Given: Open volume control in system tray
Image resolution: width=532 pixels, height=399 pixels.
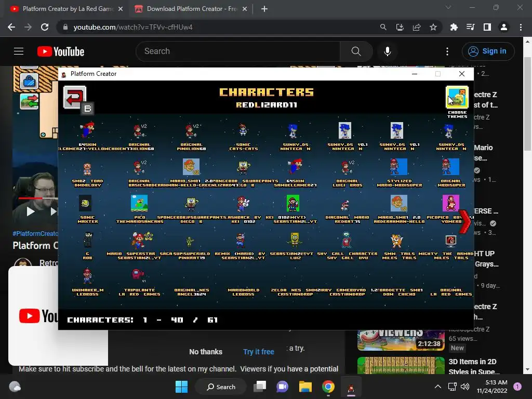Looking at the screenshot, I should point(465,387).
